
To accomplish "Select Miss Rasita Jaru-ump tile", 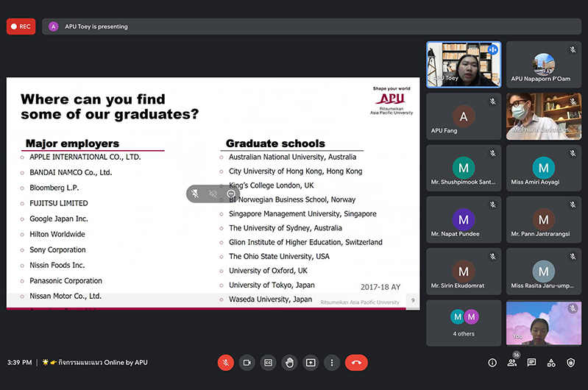I will click(x=544, y=271).
